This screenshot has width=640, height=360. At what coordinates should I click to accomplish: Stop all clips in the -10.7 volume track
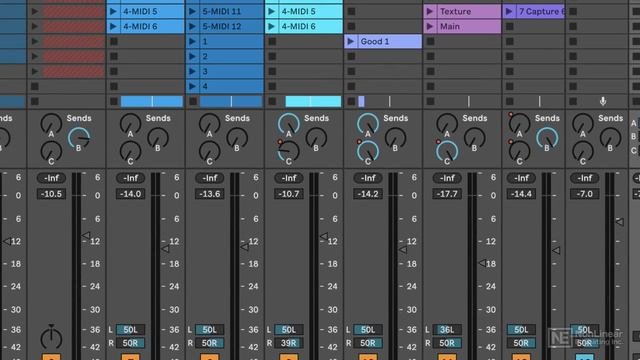(x=272, y=101)
